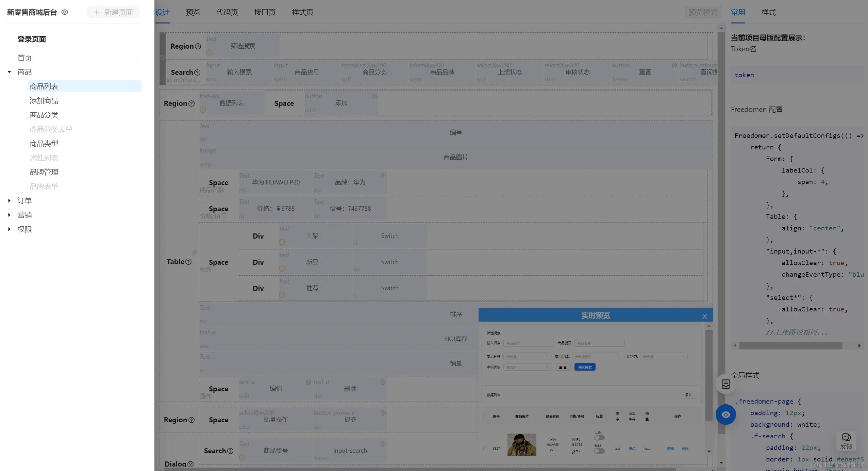Image resolution: width=868 pixels, height=471 pixels.
Task: Click the product thumbnail in preview row
Action: point(522,445)
